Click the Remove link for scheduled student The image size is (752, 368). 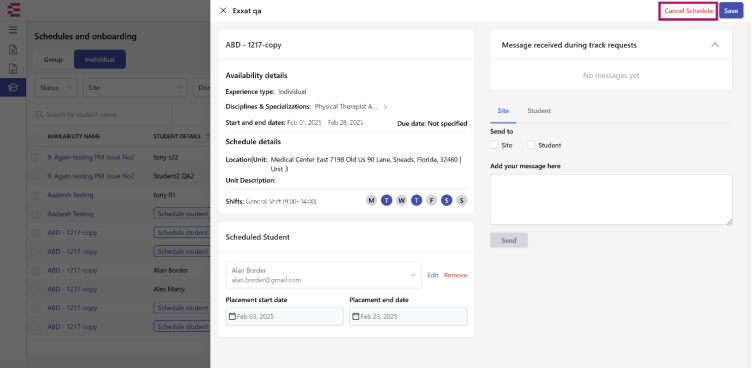pyautogui.click(x=456, y=275)
